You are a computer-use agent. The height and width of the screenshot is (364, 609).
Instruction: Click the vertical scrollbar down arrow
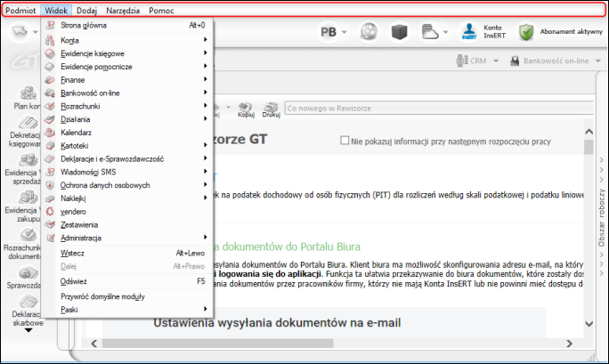(589, 324)
